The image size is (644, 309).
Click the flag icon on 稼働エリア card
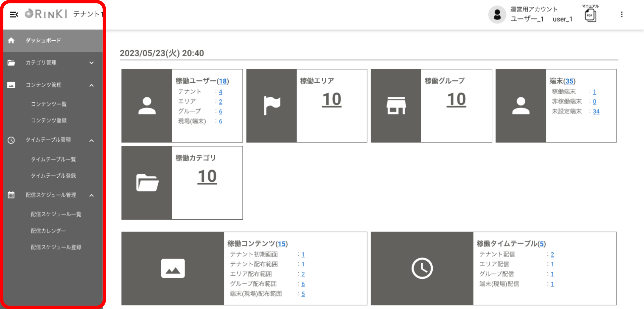coord(272,105)
